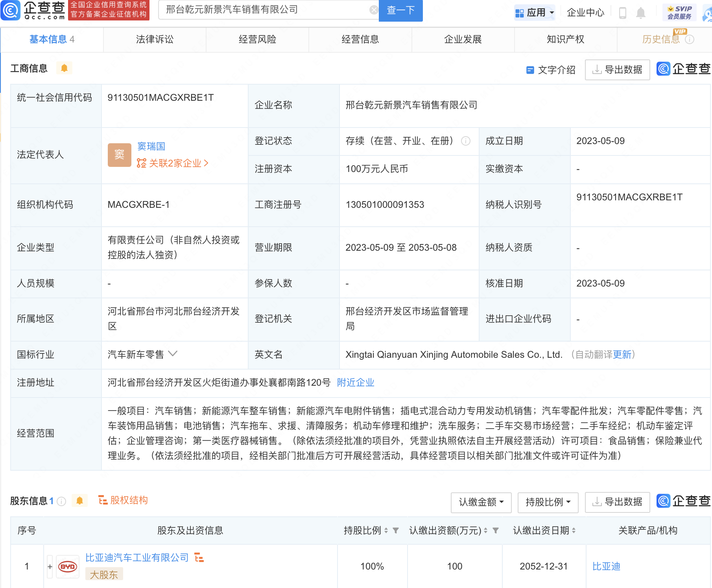Click bell alert next to 股东信息

80,501
